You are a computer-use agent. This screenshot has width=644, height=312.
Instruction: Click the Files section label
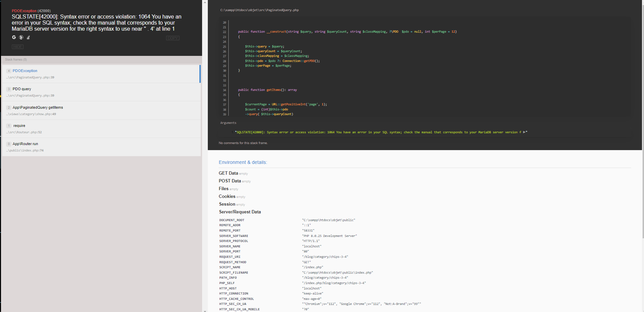pos(224,188)
